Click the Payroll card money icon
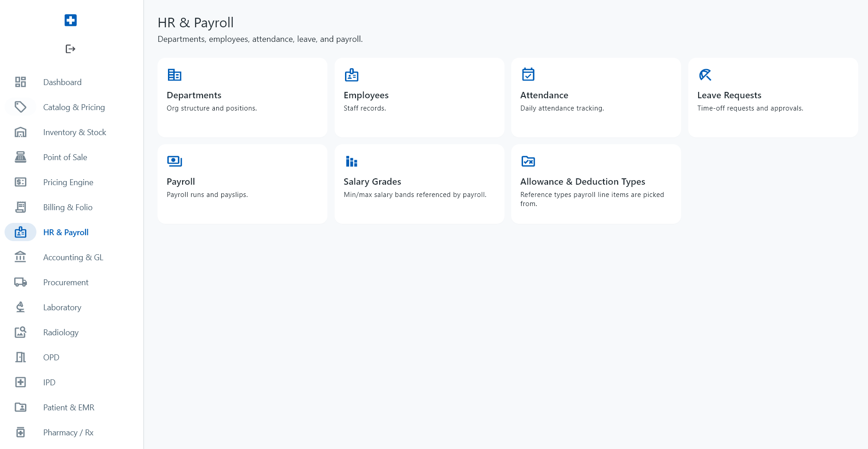 [x=174, y=161]
